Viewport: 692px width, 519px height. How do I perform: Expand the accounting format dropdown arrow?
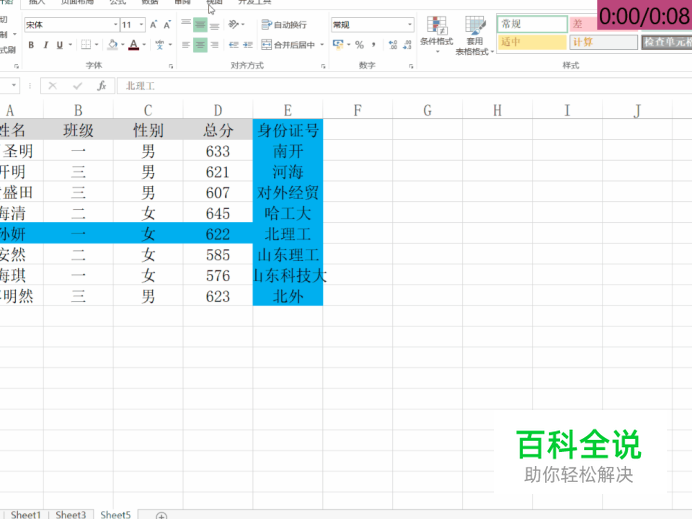349,45
